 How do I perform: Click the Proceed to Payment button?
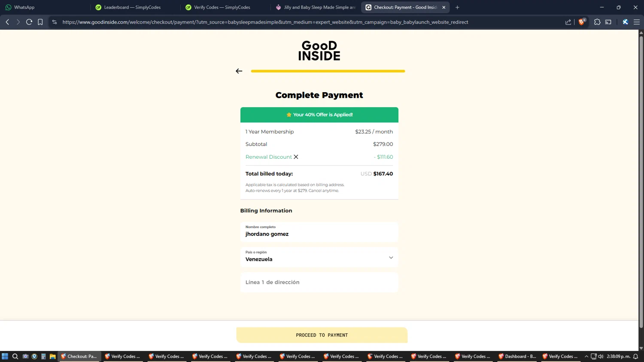pyautogui.click(x=322, y=335)
